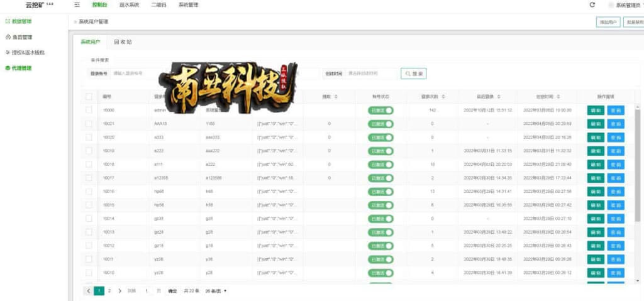Click the edit button for row 10016
Screen dimensions: 644x301
596,192
